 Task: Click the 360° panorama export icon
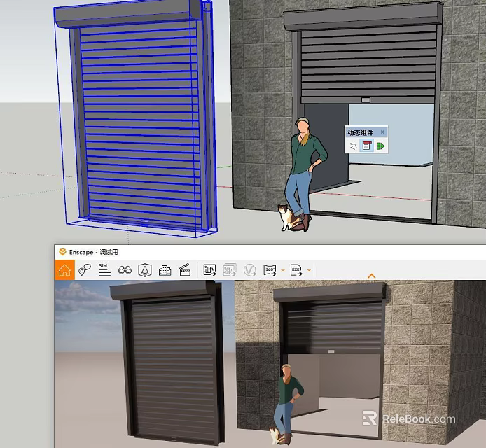270,270
